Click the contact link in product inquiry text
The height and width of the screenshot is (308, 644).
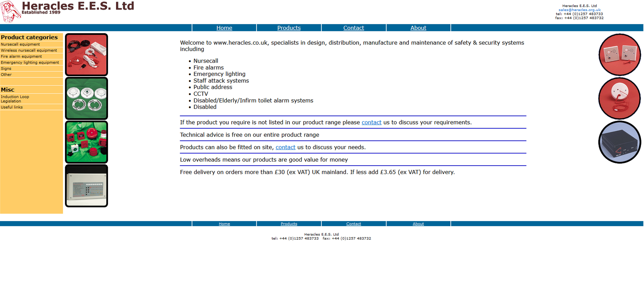tap(372, 122)
